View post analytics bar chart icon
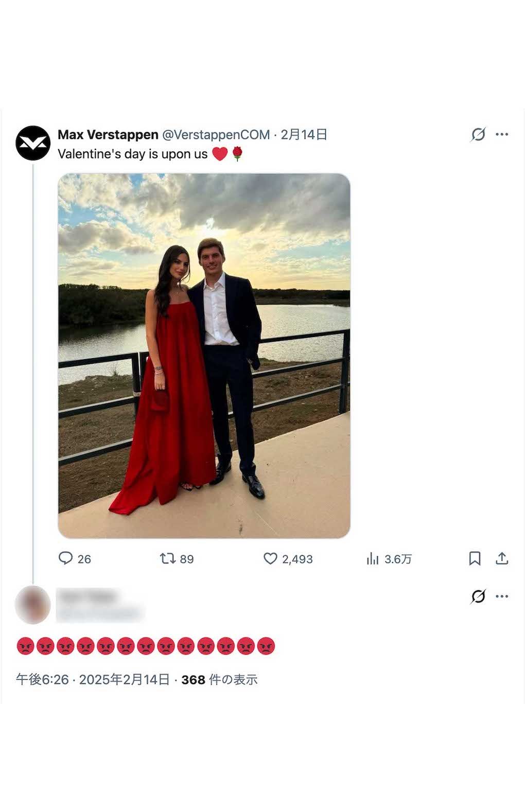525x812 pixels. 373,558
